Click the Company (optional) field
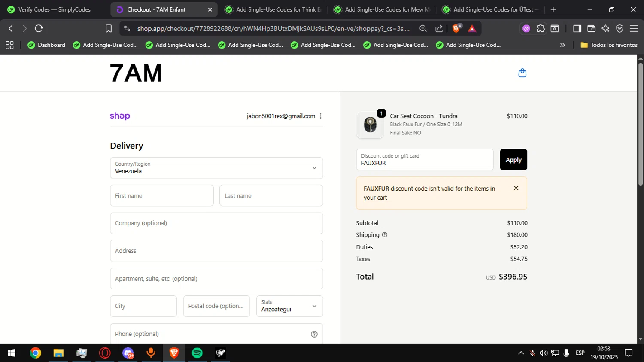Screen dimensions: 644x362 (x=216, y=223)
